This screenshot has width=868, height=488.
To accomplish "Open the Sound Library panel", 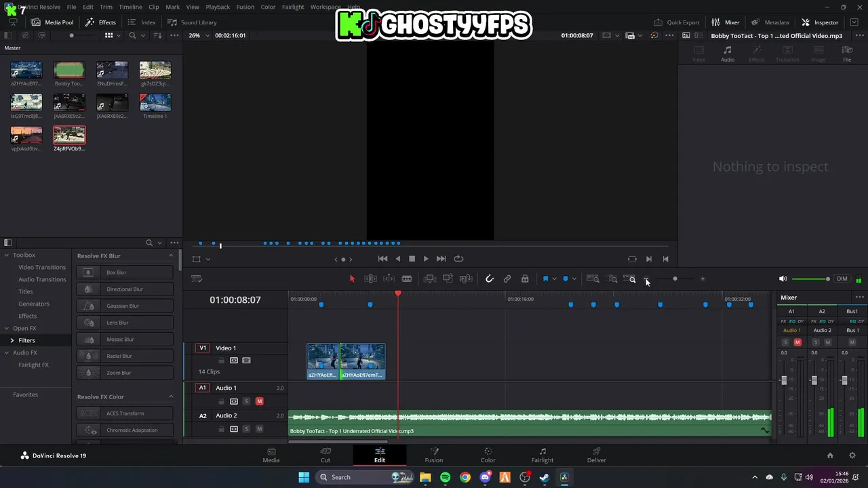I will [x=192, y=22].
